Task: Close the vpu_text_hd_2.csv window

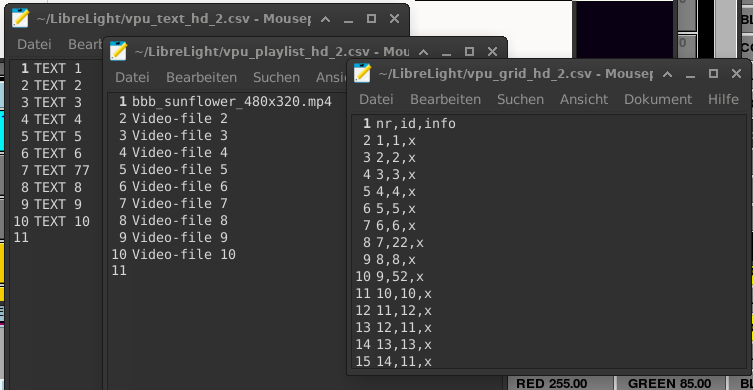Action: point(394,19)
